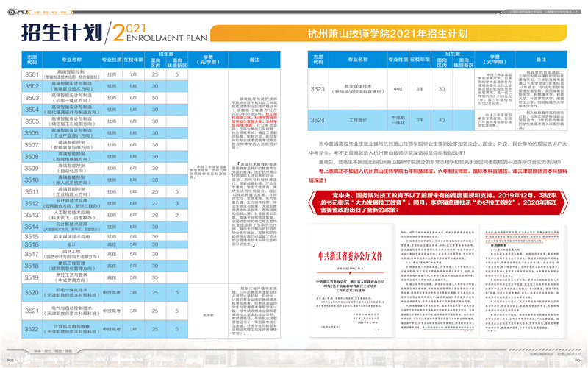Viewport: 588px width, 368px height.
Task: Click code 3512 cell
Action: point(32,203)
